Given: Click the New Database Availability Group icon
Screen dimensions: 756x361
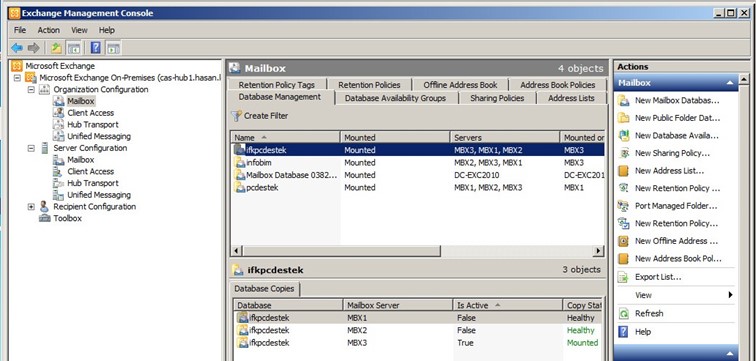Looking at the screenshot, I should [x=623, y=135].
